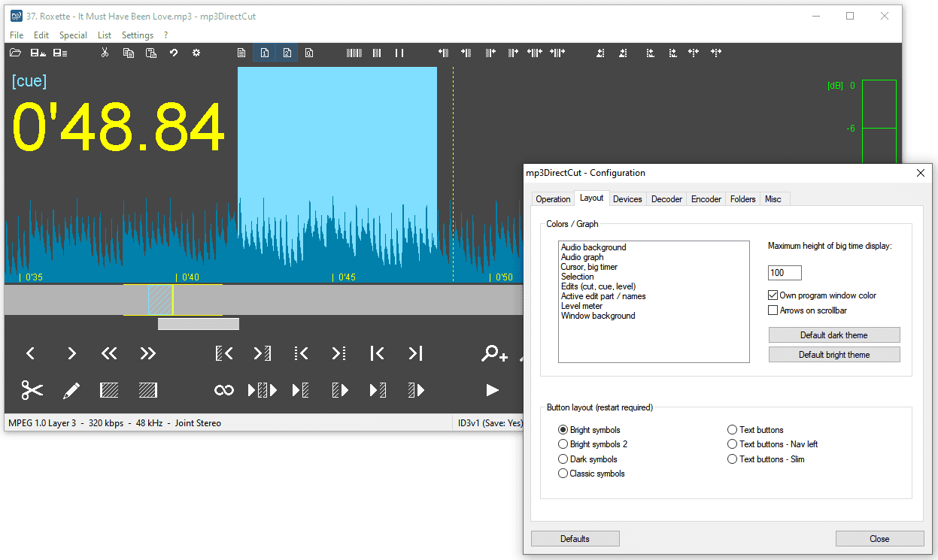Click the double left arrow rewind button

point(109,353)
